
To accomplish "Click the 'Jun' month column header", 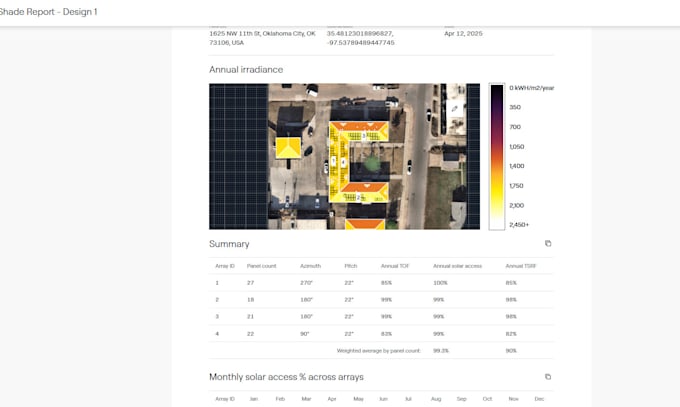I will 383,399.
